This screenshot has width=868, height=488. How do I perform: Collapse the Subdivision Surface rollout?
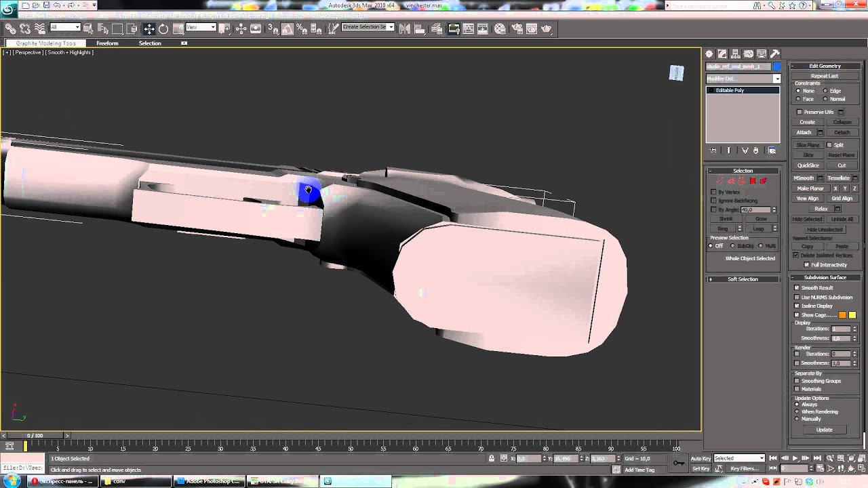(825, 278)
